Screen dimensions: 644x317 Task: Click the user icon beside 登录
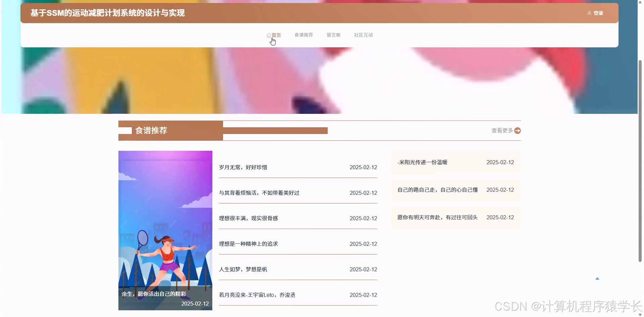pos(590,13)
